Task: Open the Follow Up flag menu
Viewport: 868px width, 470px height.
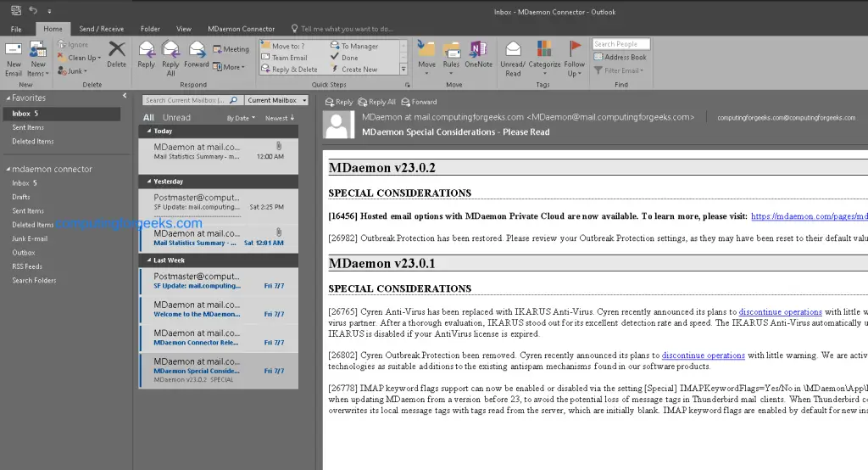Action: click(x=575, y=59)
